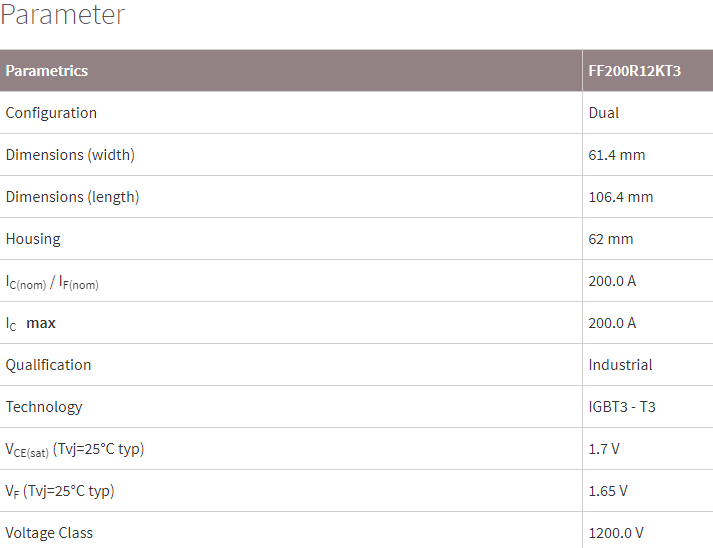
Task: Click the FF200R12KT3 column header
Action: [x=634, y=71]
